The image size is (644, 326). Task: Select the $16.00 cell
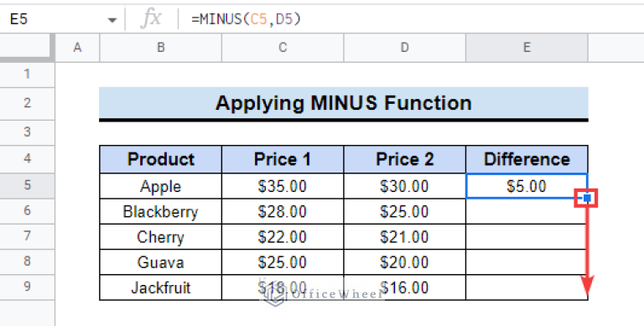[x=404, y=287]
